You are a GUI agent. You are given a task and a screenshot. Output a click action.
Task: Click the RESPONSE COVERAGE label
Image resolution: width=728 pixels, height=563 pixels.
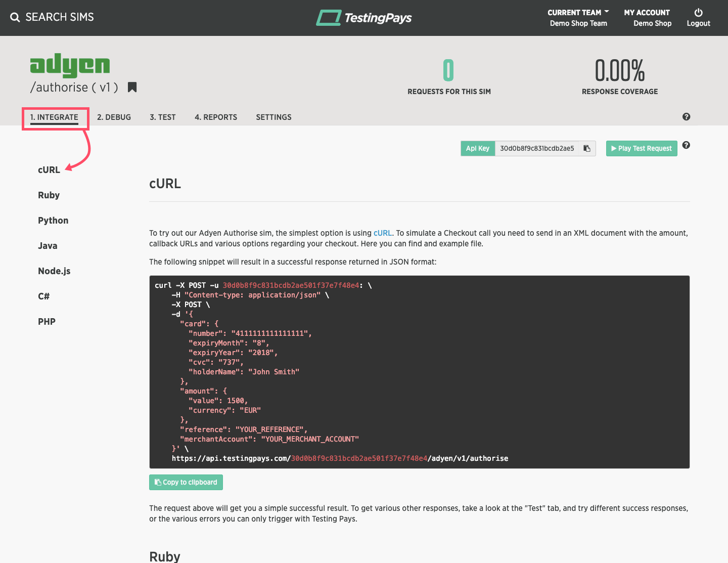(620, 92)
